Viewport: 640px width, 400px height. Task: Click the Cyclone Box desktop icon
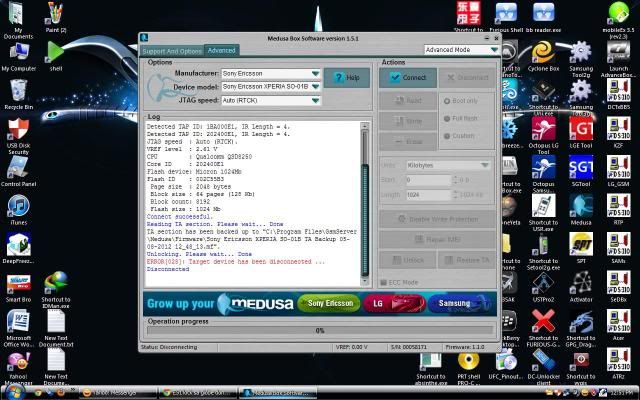pos(543,57)
